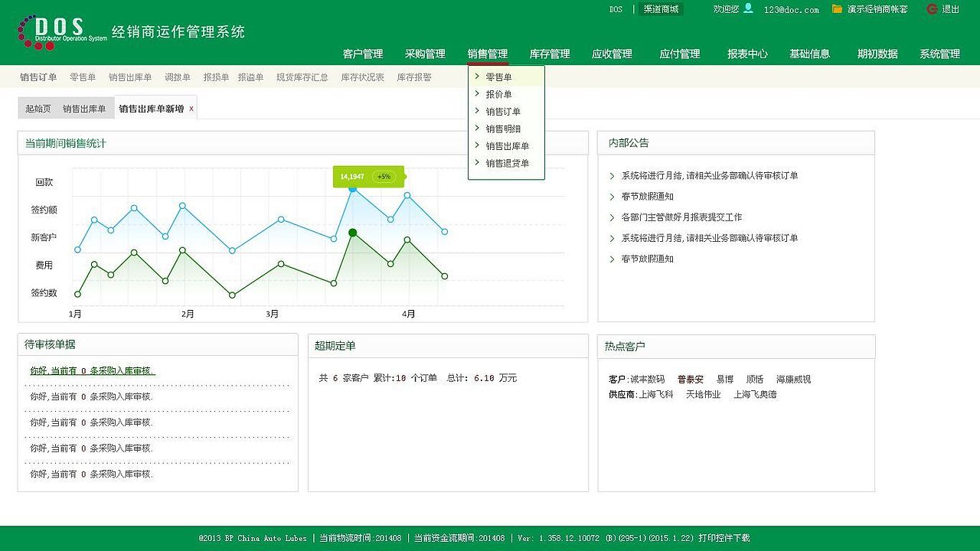Close the 销售出库单新增 tab
This screenshot has width=980, height=551.
[x=191, y=107]
